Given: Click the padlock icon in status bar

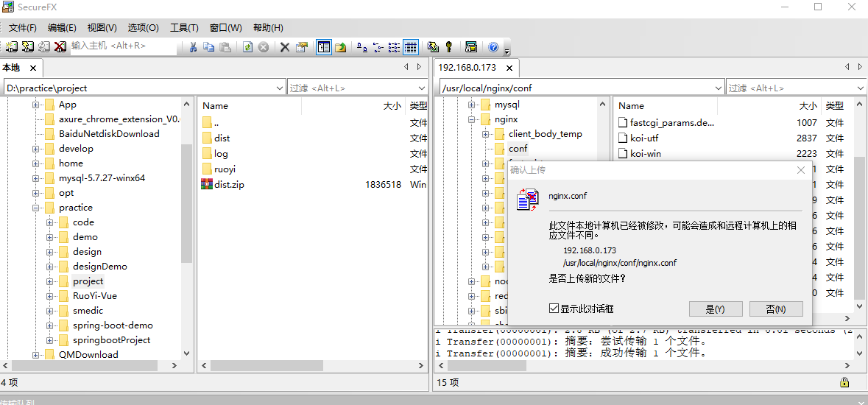Looking at the screenshot, I should click(x=844, y=381).
